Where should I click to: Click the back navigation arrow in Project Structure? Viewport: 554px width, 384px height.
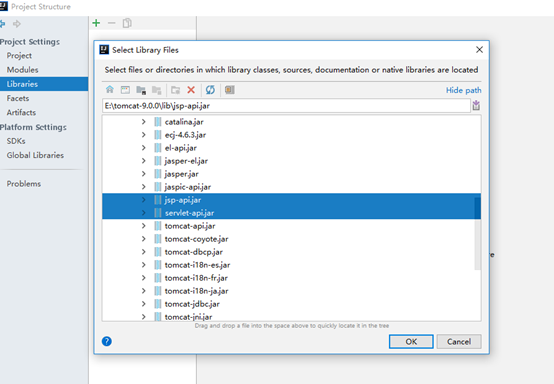pyautogui.click(x=2, y=24)
